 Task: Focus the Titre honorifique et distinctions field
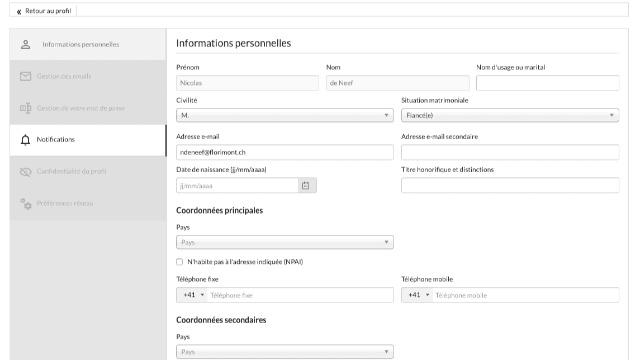click(x=510, y=186)
